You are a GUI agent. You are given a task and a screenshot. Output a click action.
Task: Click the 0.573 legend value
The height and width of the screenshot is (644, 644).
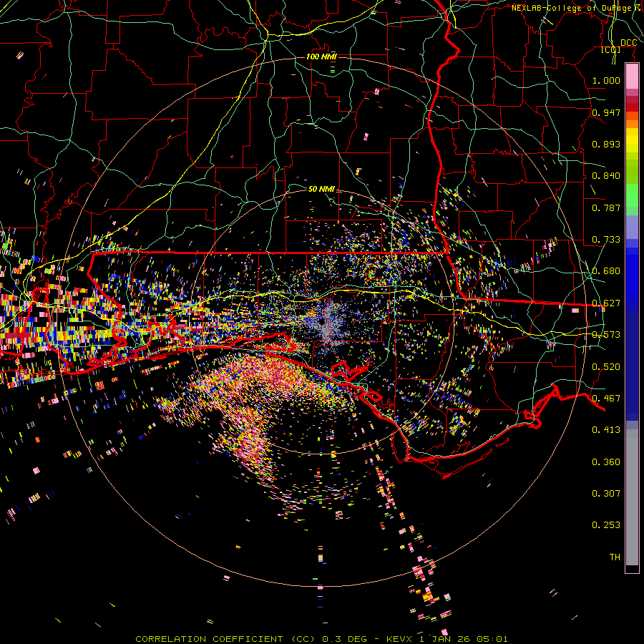pyautogui.click(x=606, y=335)
